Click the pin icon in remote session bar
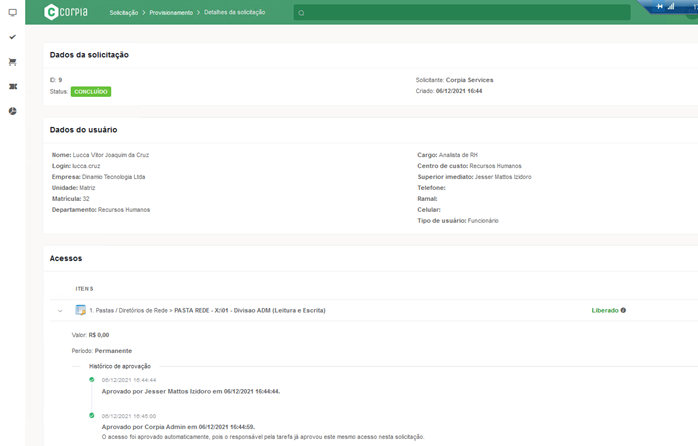The width and height of the screenshot is (698, 446). point(659,6)
